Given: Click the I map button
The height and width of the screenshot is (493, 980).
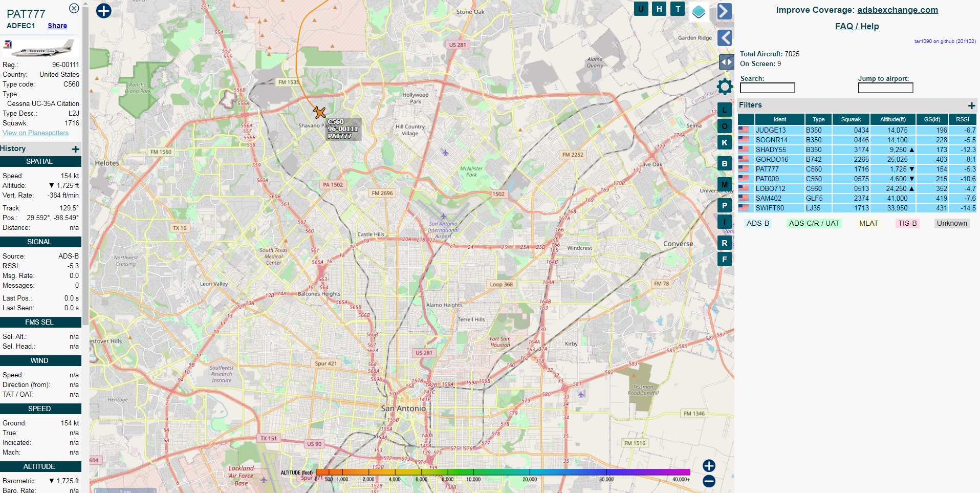Looking at the screenshot, I should click(724, 222).
